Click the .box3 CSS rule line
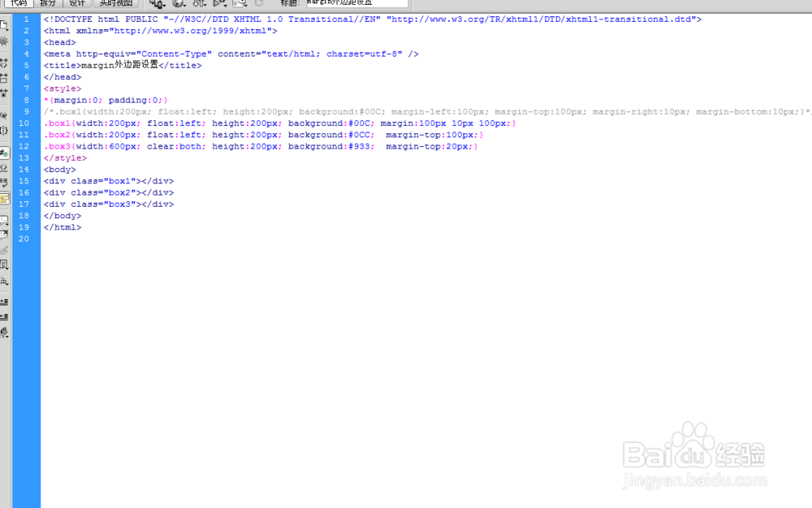Viewport: 812px width, 508px height. (x=261, y=146)
